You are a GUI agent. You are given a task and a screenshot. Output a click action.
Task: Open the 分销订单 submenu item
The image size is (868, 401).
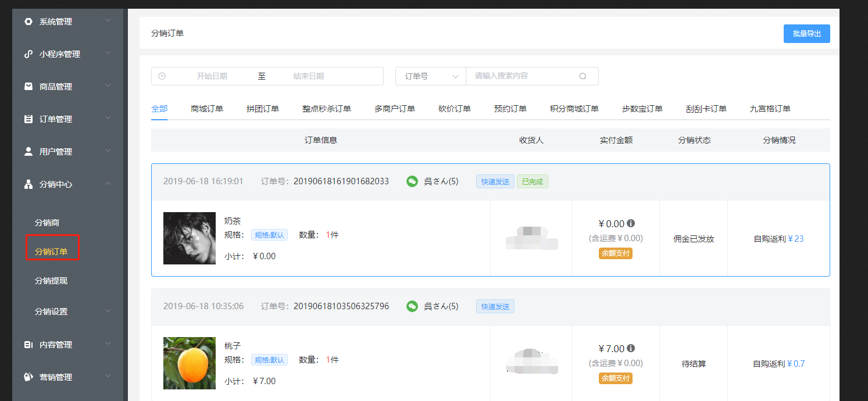(x=51, y=252)
